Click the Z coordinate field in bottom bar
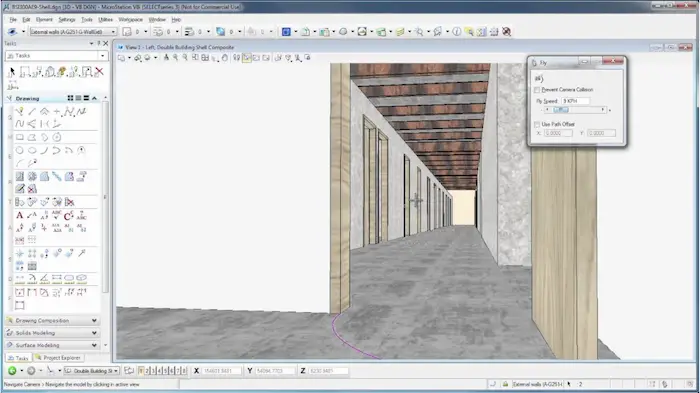700x393 pixels. [x=328, y=371]
